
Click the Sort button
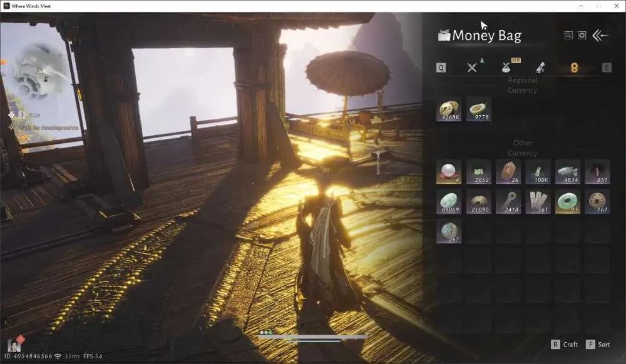tap(598, 345)
